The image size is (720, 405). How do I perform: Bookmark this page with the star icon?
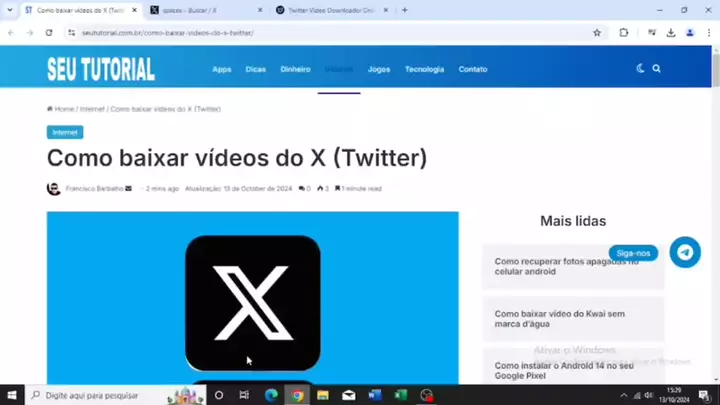[597, 33]
